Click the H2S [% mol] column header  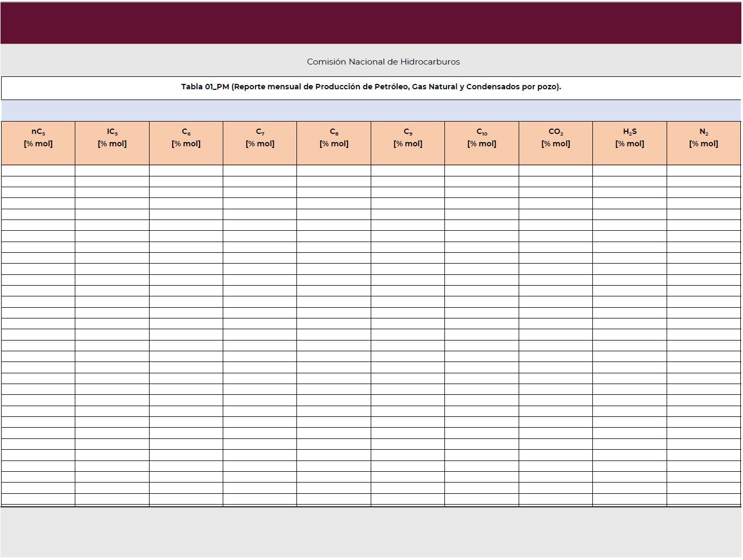pos(629,143)
